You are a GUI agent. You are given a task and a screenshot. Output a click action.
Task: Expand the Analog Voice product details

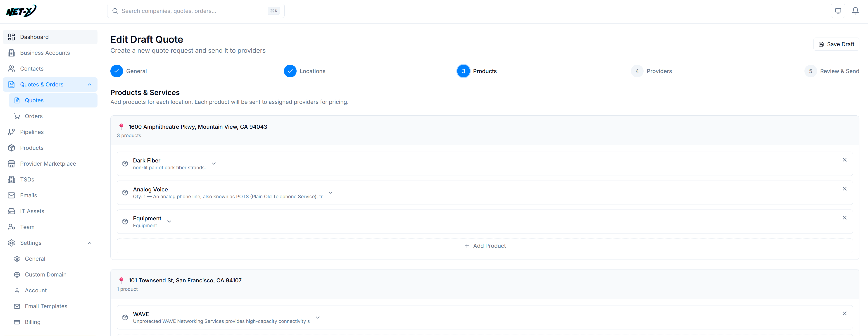(x=330, y=192)
